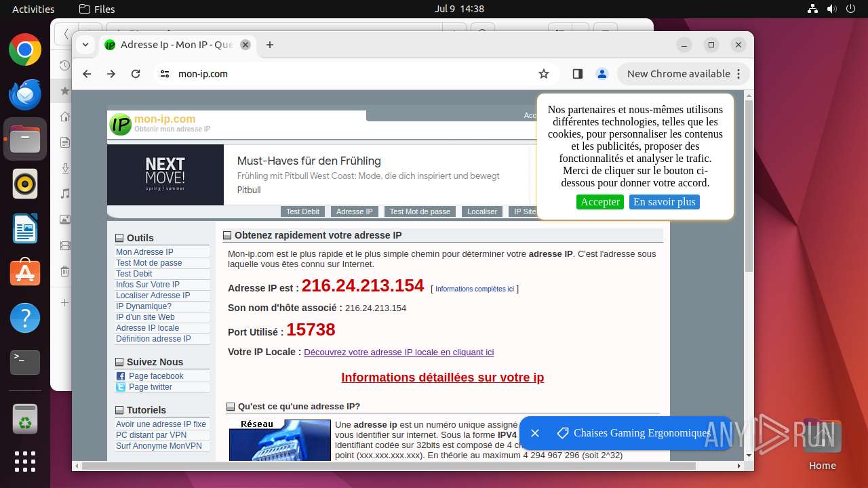Bookmark this page with the star icon
Viewport: 868px width, 488px height.
click(x=544, y=74)
